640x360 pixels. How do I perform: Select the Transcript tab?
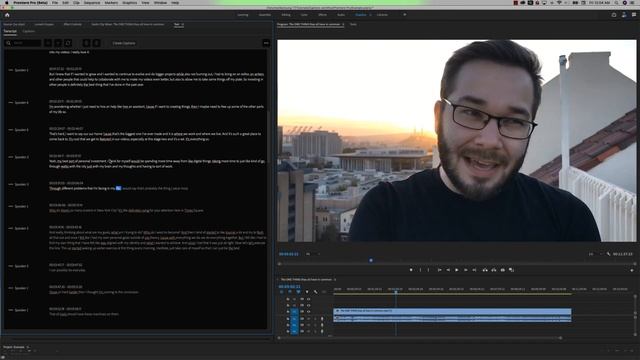click(x=10, y=31)
